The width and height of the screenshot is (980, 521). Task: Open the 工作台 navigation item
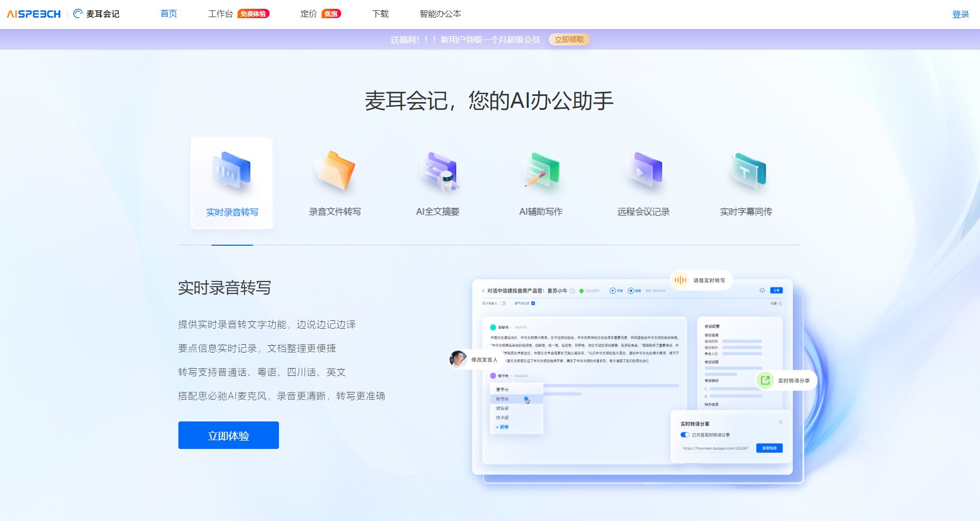pos(220,14)
